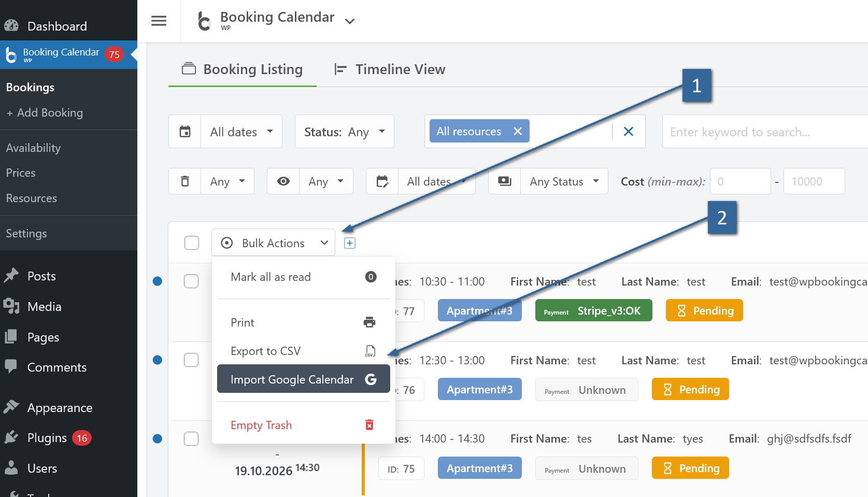Click the ID: 75 label
This screenshot has width=868, height=497.
click(401, 468)
